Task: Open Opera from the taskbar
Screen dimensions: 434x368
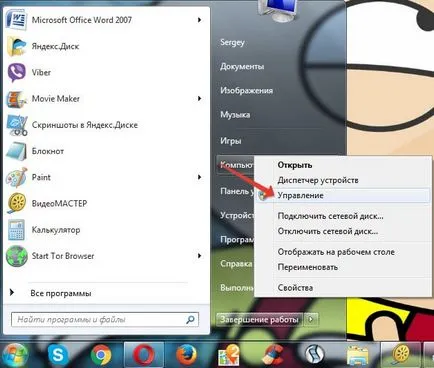Action: coord(144,355)
